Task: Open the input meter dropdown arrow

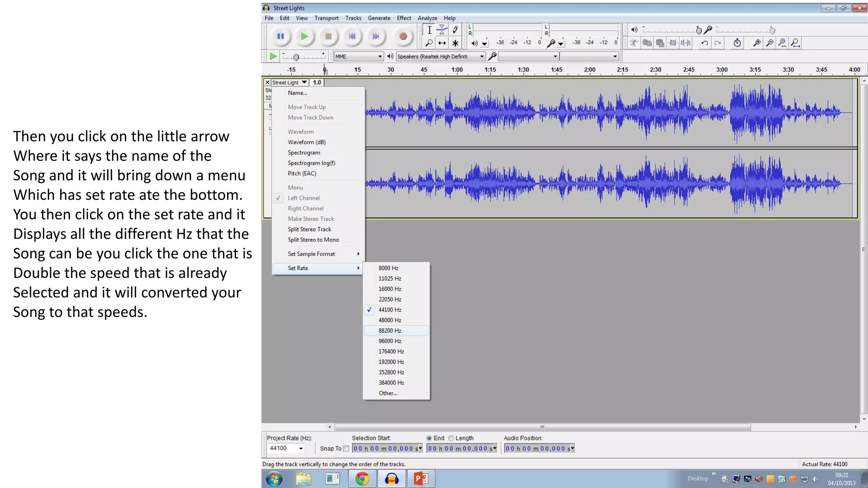Action: click(561, 44)
